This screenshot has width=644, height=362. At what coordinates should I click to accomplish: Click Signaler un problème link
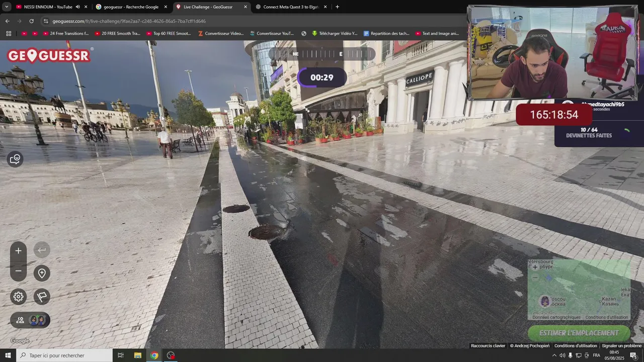point(622,345)
